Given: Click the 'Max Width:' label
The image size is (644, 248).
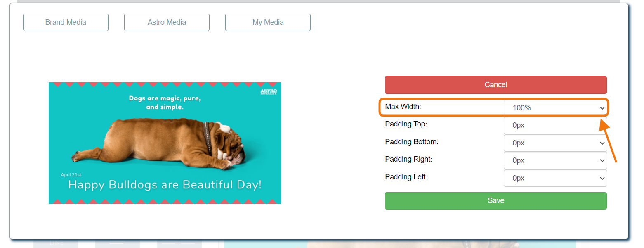Looking at the screenshot, I should click(x=403, y=107).
